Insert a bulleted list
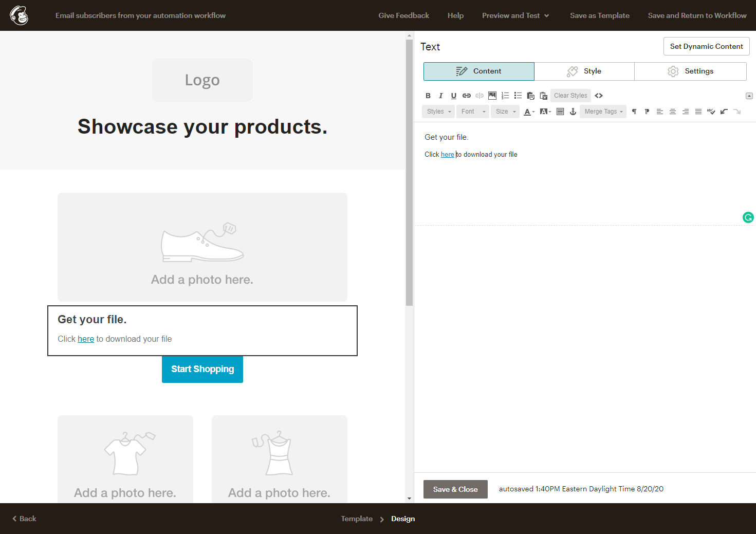 click(x=518, y=96)
